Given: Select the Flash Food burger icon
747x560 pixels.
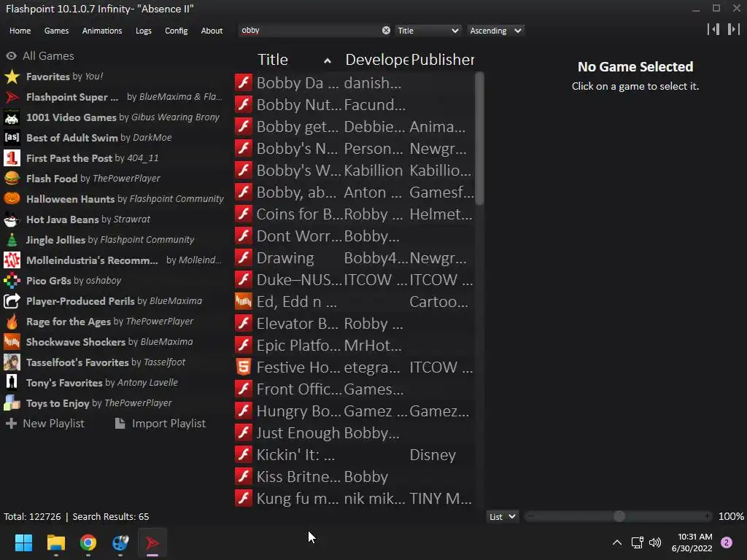Looking at the screenshot, I should [x=12, y=179].
